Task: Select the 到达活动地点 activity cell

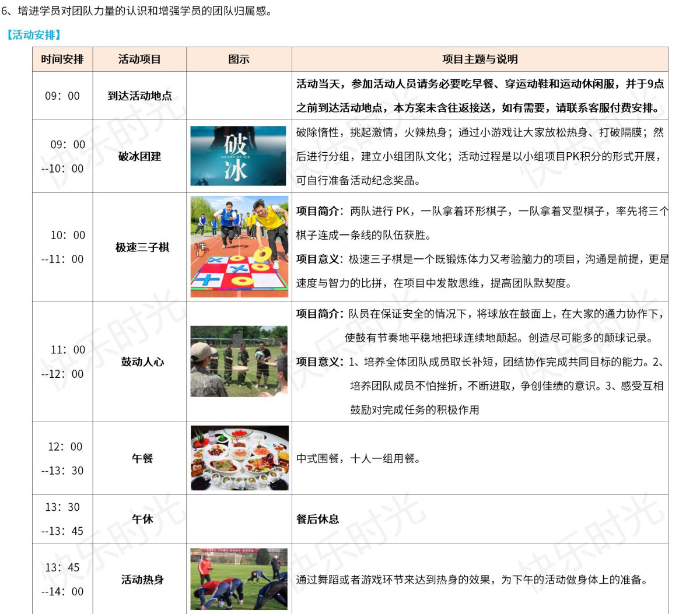Action: pyautogui.click(x=139, y=96)
